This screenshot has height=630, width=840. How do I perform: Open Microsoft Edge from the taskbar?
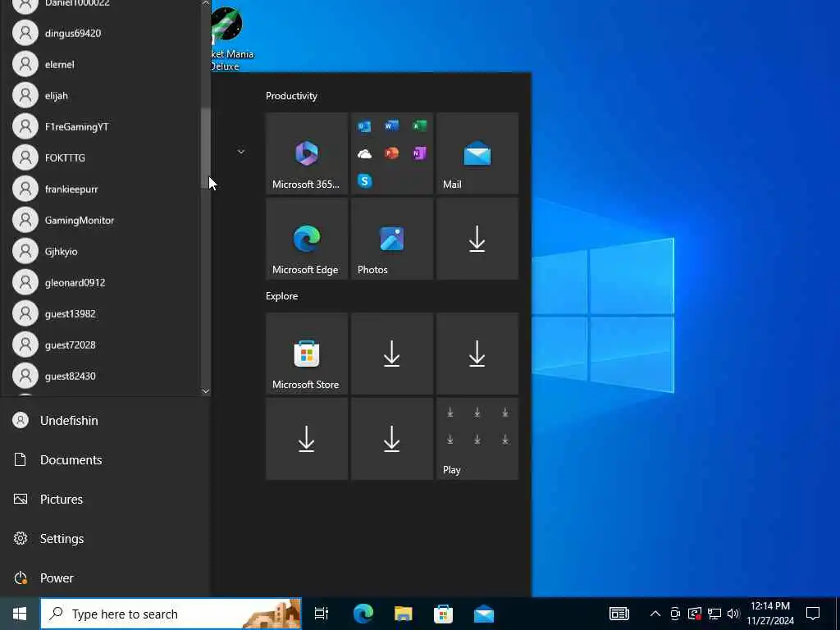[363, 614]
